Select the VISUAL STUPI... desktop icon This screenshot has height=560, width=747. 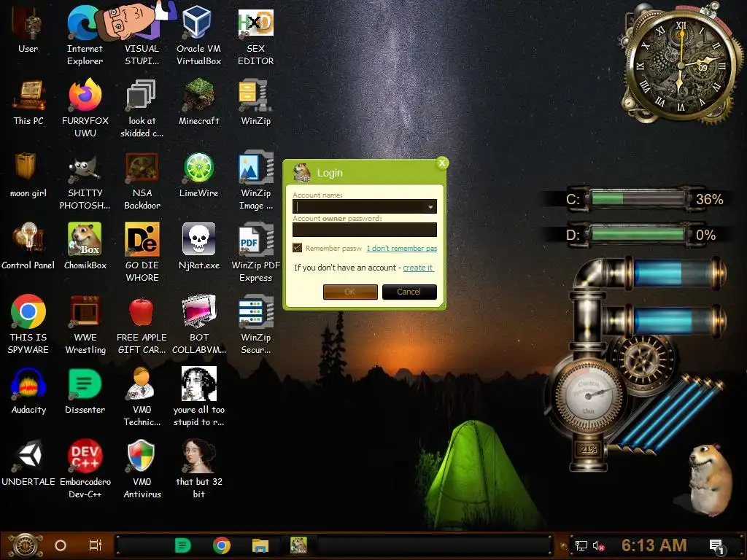coord(142,36)
